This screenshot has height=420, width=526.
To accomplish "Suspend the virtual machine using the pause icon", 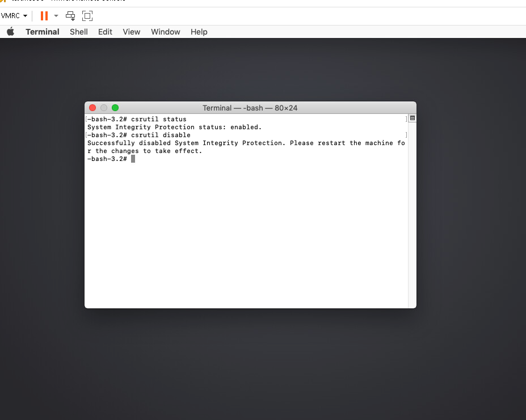I will pos(44,15).
